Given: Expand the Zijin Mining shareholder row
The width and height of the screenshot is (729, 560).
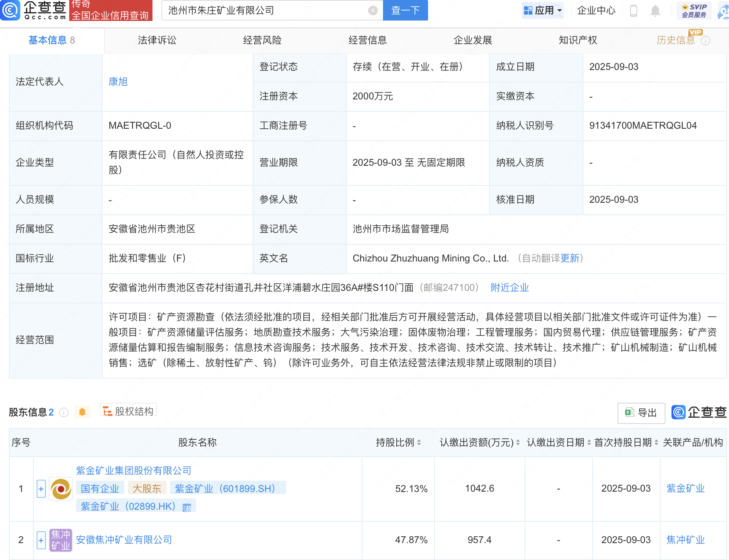Looking at the screenshot, I should click(41, 489).
